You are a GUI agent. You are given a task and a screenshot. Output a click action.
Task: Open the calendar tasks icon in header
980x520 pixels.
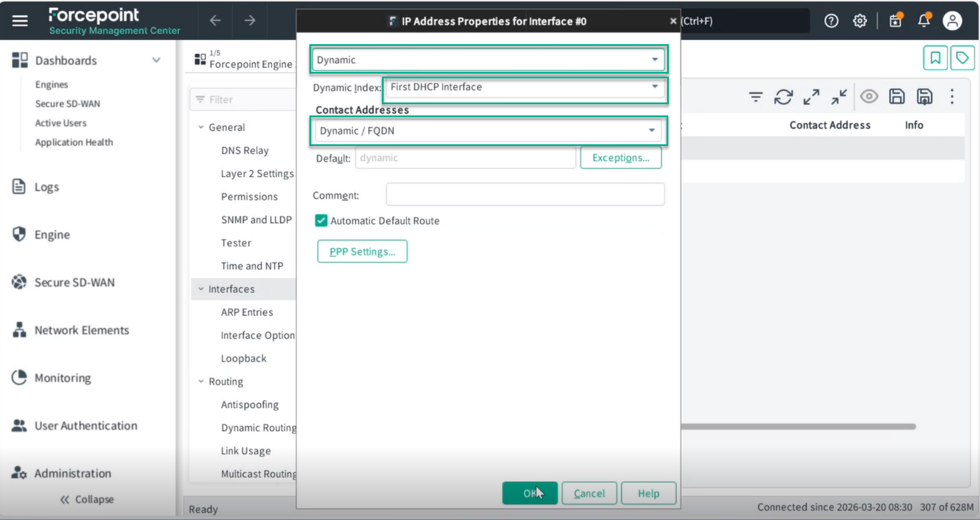pos(896,21)
